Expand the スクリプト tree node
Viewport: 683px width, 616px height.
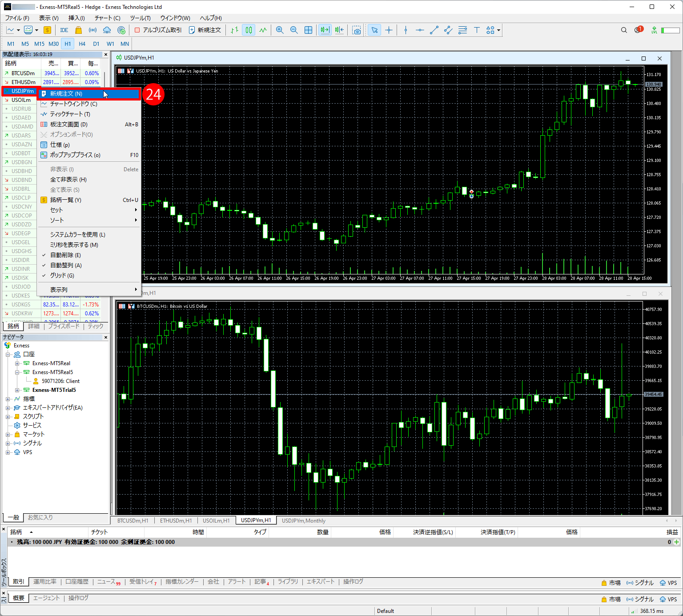click(x=8, y=417)
